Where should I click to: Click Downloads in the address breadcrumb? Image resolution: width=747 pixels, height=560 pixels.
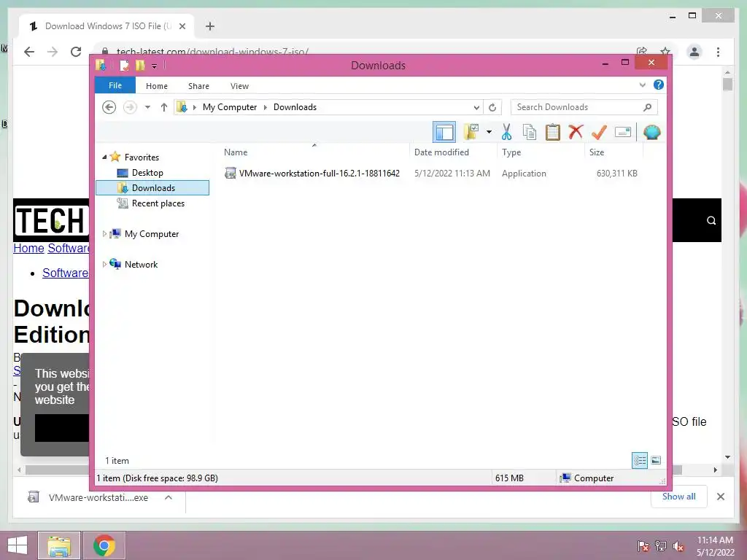(295, 107)
